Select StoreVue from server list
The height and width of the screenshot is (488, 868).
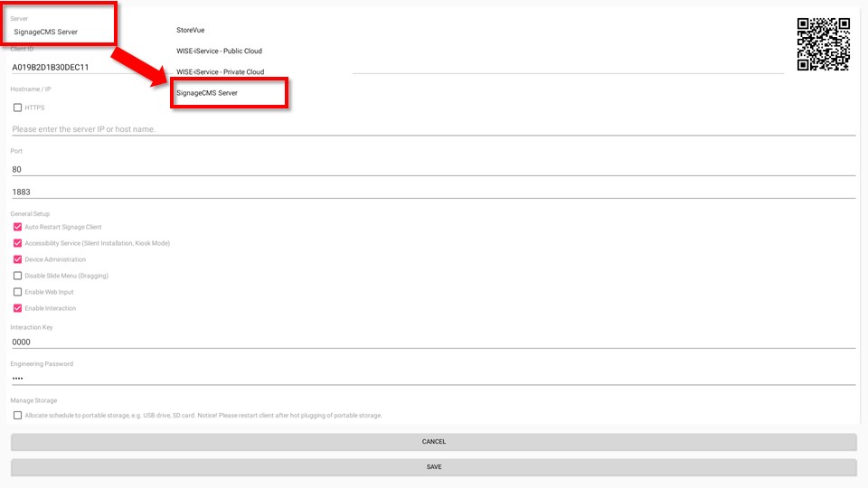tap(191, 30)
